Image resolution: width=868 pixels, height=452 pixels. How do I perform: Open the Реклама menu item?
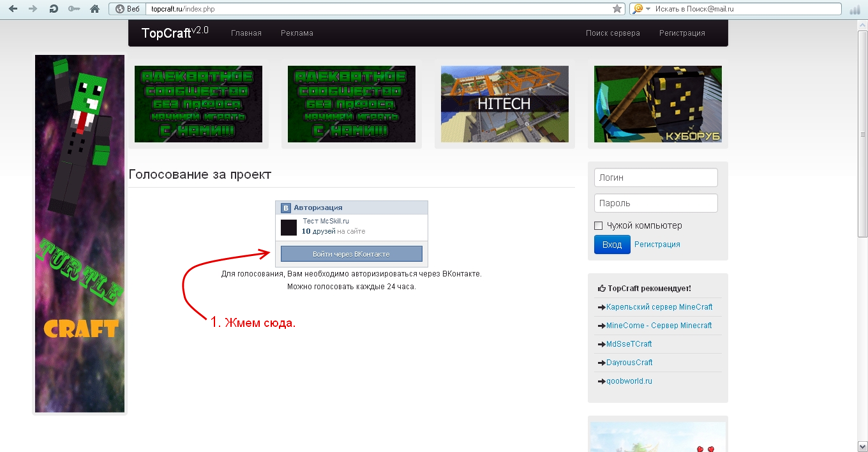(x=297, y=33)
